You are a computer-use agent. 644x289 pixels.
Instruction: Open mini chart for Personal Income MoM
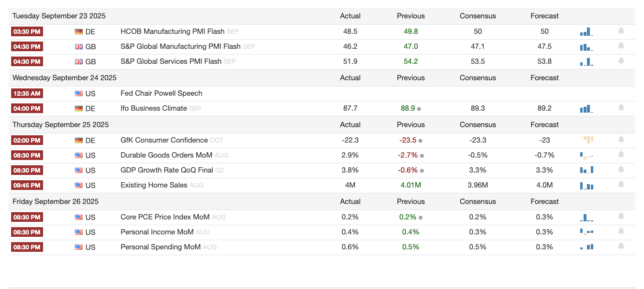(x=586, y=232)
